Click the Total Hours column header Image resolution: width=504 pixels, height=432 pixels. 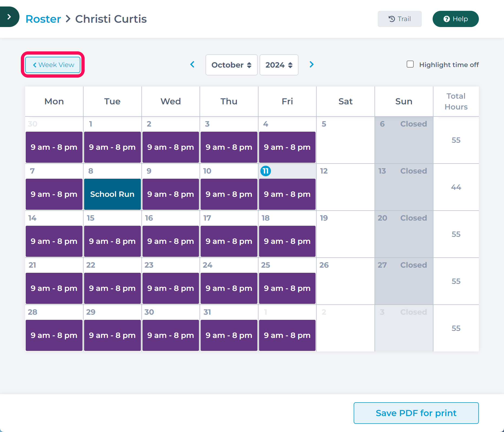456,101
